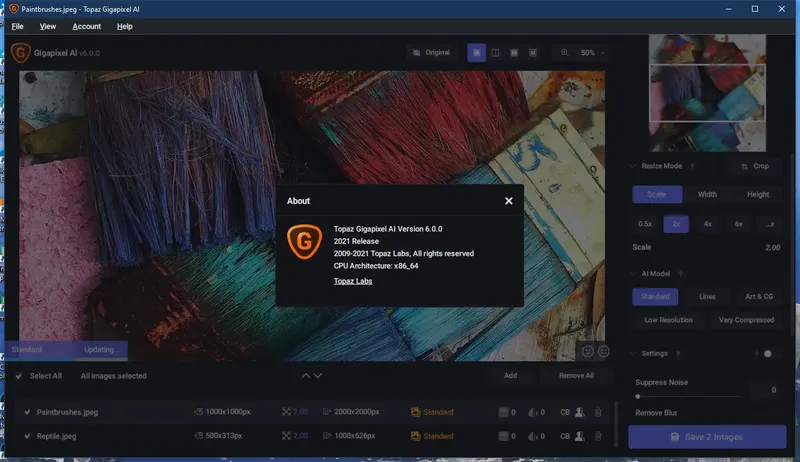Choose the custom ...x scale option
This screenshot has width=800, height=462.
point(770,224)
